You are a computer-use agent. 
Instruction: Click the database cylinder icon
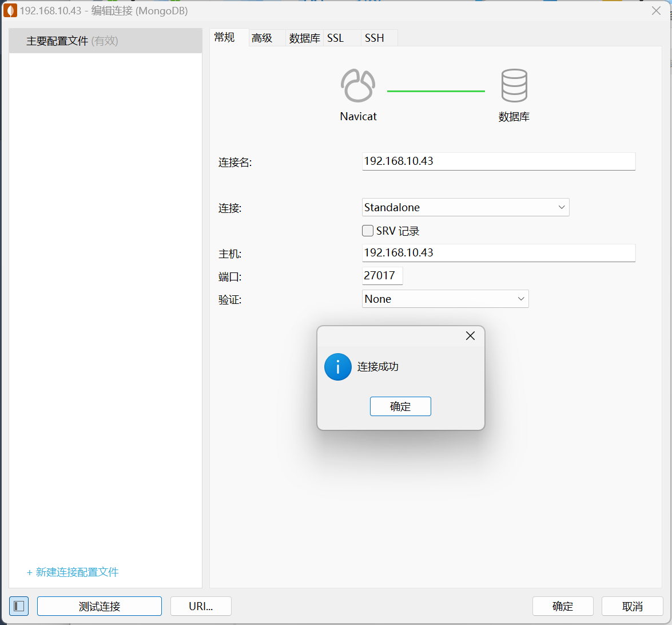(x=514, y=86)
